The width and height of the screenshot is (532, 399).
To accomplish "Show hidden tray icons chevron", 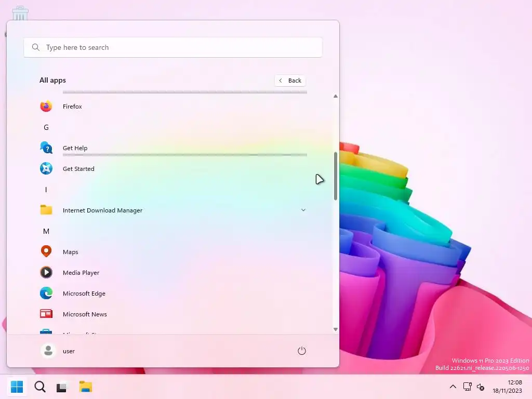I will tap(453, 387).
